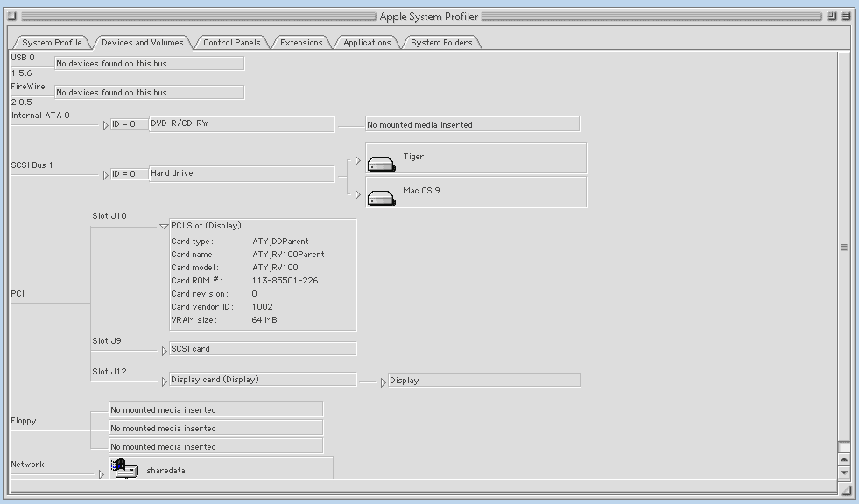This screenshot has height=504, width=859.
Task: Click the Slot J10 label
Action: point(109,216)
